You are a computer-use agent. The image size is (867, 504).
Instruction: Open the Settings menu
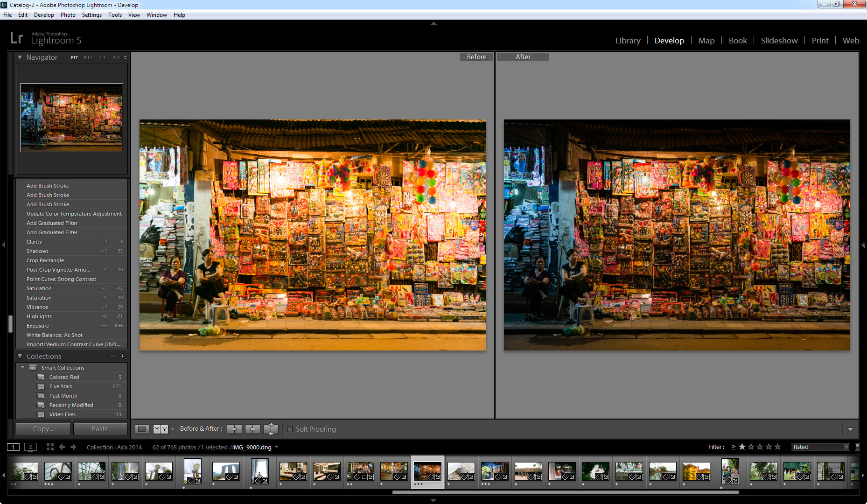click(x=91, y=15)
